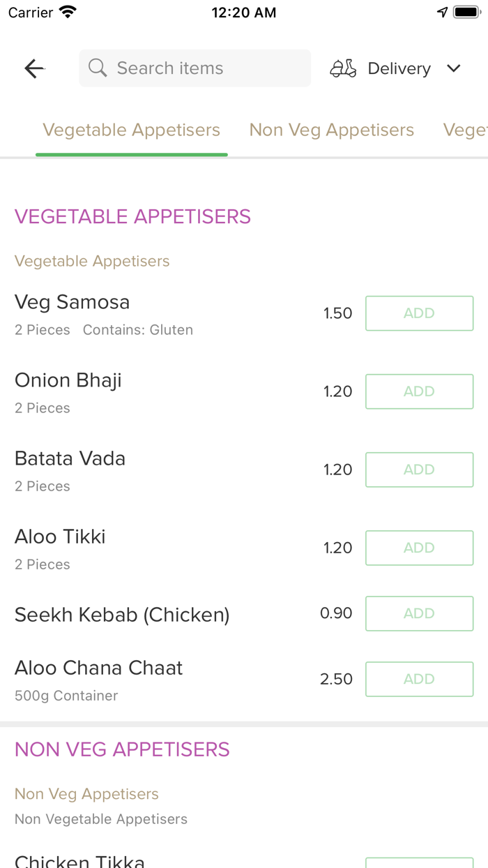Tap the delivery scooter icon

(343, 68)
